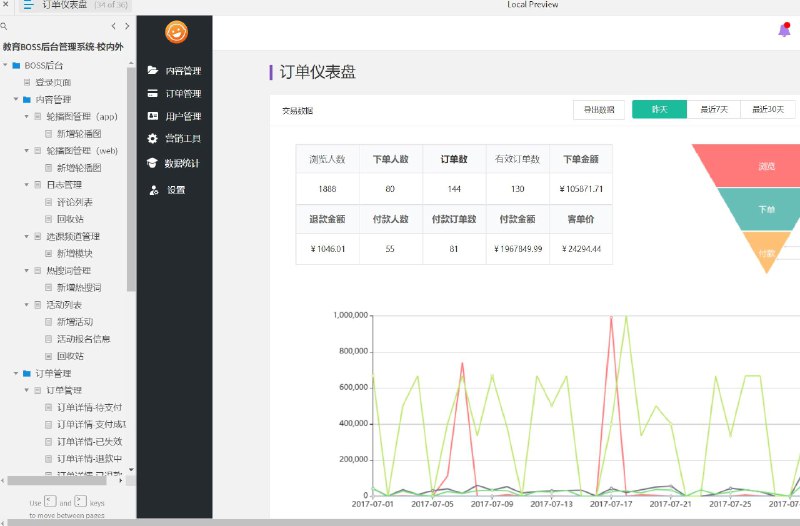
Task: Click the 有效订单数 table header
Action: tap(517, 159)
